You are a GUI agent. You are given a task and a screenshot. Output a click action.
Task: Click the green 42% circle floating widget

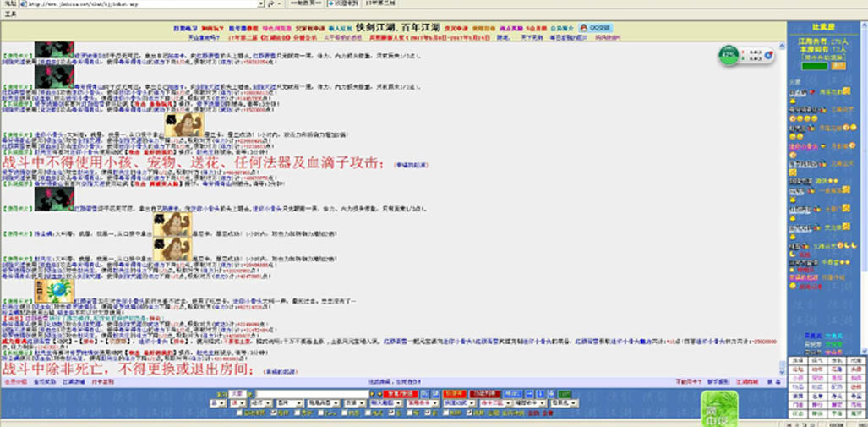729,55
